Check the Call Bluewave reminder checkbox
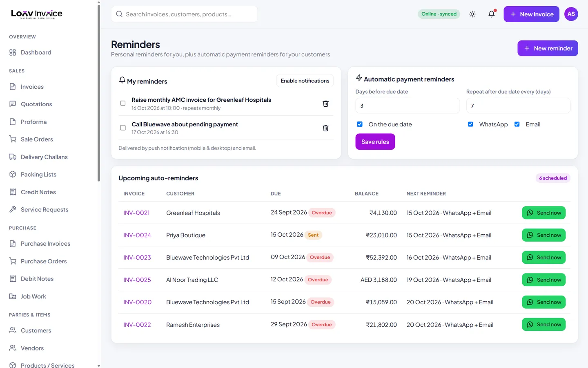Image resolution: width=588 pixels, height=368 pixels. (x=122, y=128)
